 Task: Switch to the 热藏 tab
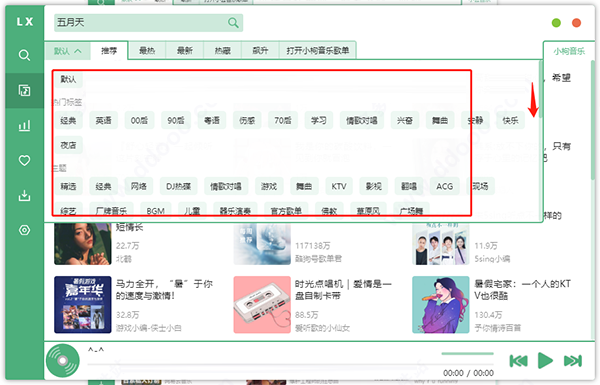(222, 51)
